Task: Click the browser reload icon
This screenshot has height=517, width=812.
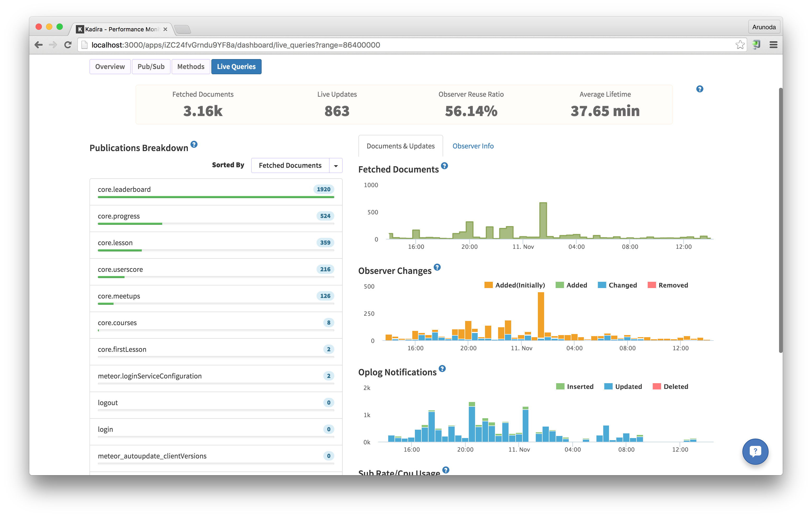Action: [x=68, y=44]
